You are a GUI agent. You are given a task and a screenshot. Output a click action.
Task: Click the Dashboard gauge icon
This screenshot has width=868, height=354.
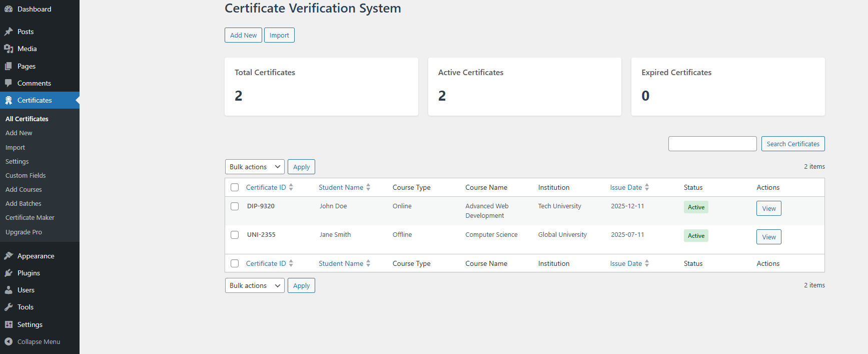(9, 9)
